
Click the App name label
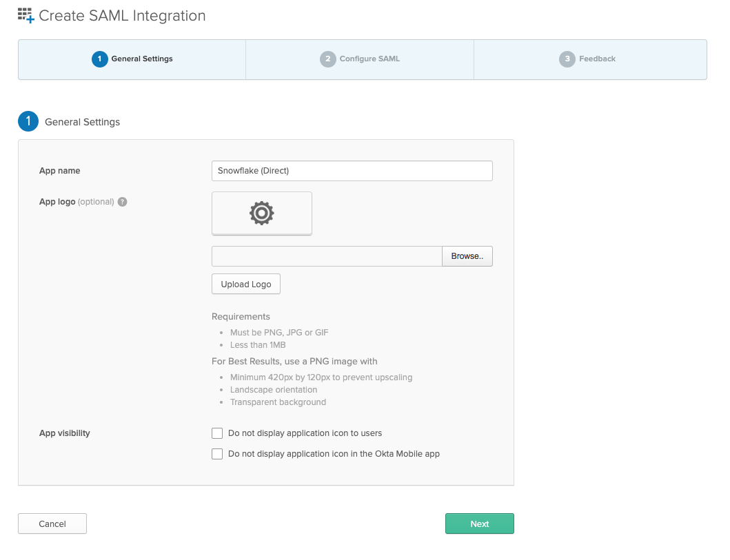59,171
